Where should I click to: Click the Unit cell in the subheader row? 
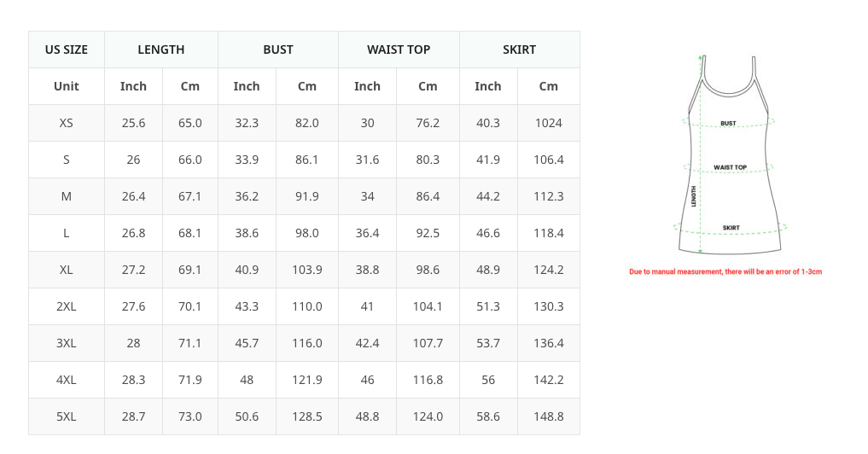tap(67, 86)
